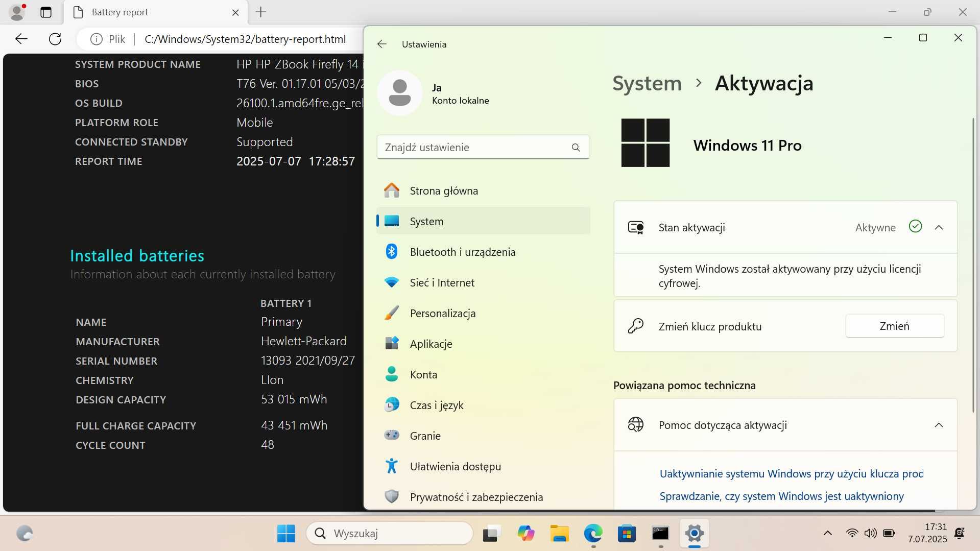Viewport: 980px width, 551px height.
Task: Open Konta settings page
Action: (x=483, y=374)
